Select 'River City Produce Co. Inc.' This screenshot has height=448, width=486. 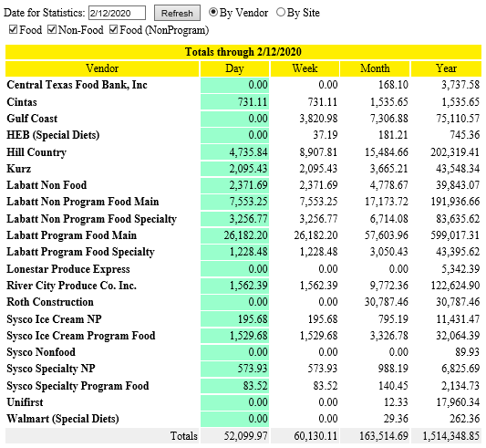[72, 286]
